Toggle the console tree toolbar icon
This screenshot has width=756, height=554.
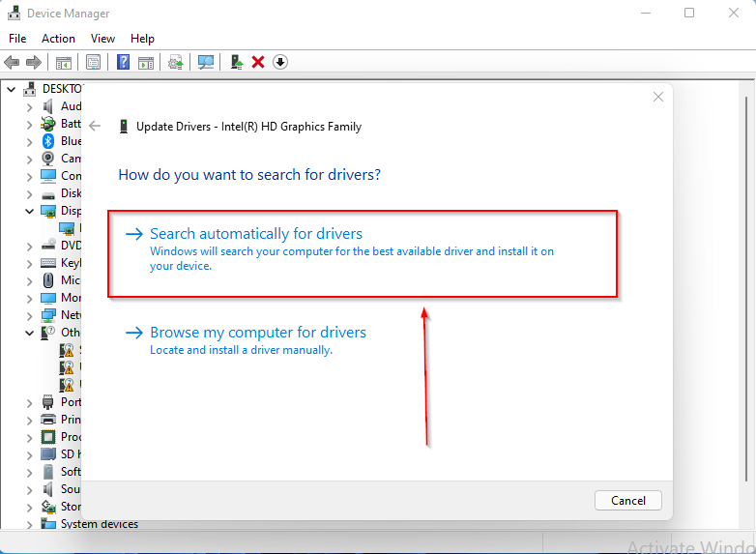click(x=64, y=62)
